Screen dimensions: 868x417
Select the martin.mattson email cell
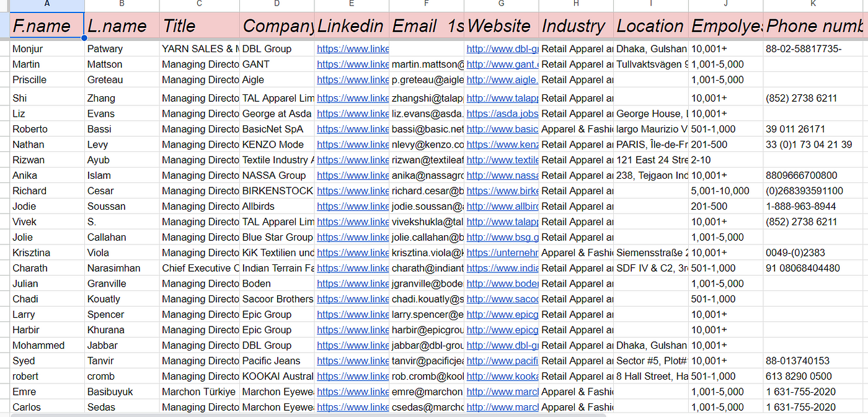coord(427,64)
